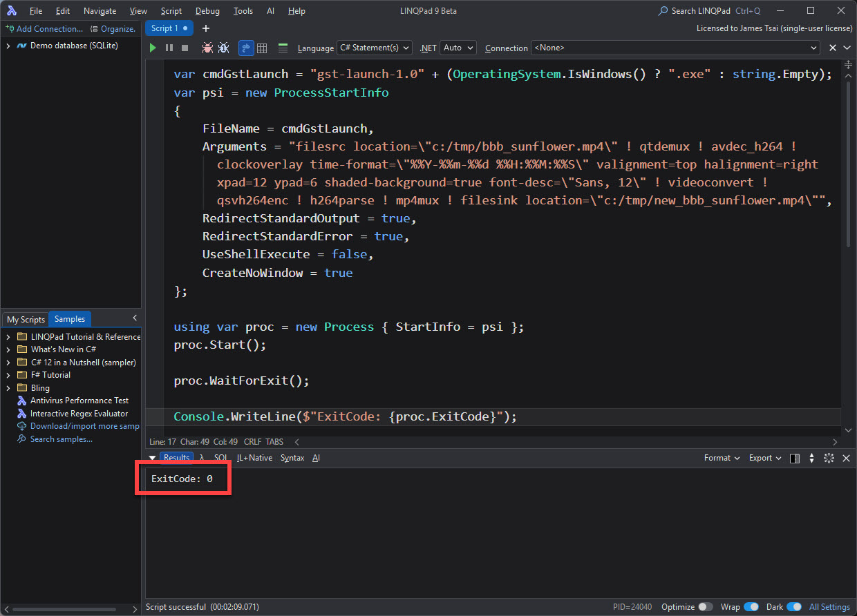The image size is (857, 616).
Task: Run the script with the green play button
Action: click(153, 48)
